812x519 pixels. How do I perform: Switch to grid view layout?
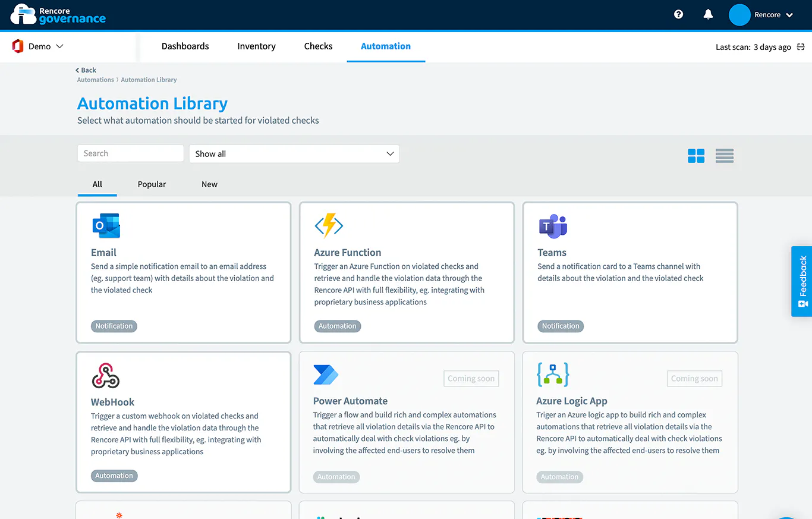(x=696, y=156)
